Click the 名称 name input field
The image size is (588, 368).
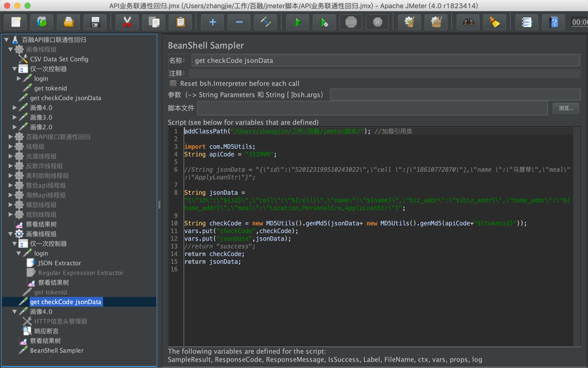pyautogui.click(x=385, y=61)
